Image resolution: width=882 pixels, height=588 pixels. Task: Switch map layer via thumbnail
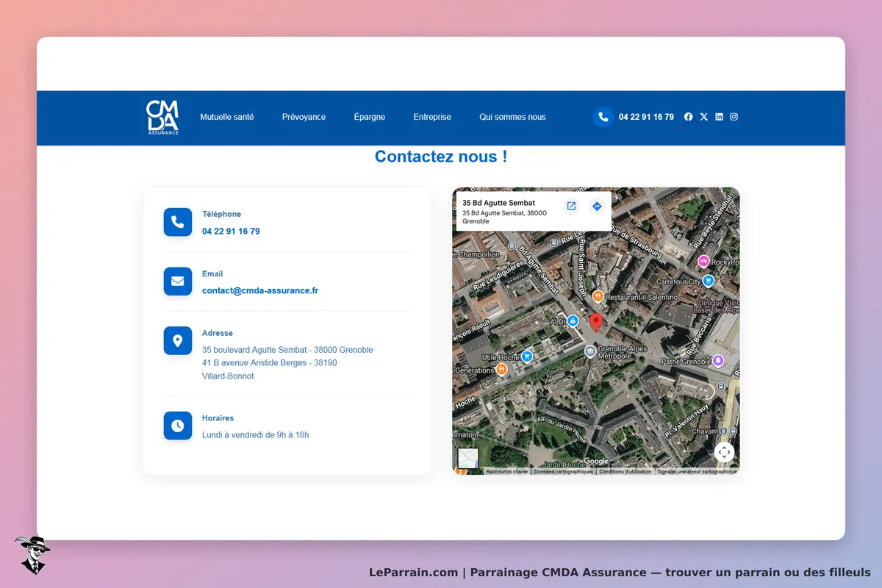(468, 459)
